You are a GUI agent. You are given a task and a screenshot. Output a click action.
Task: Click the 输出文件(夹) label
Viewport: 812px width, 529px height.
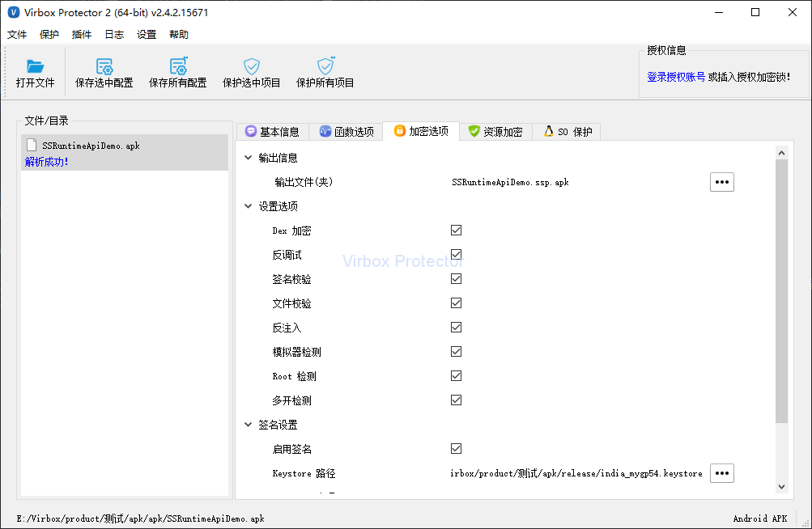point(304,182)
